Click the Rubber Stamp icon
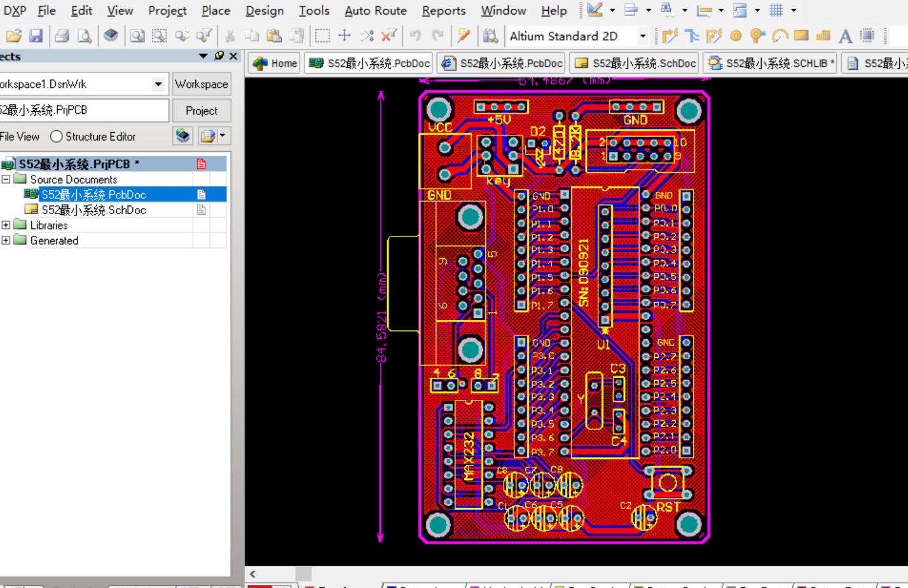The width and height of the screenshot is (908, 588). click(296, 36)
